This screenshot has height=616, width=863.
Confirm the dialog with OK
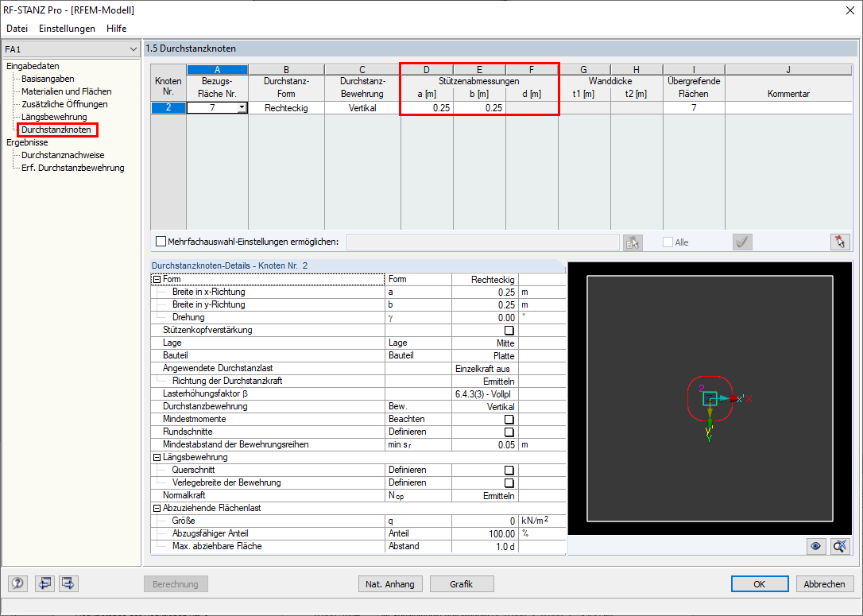pos(760,583)
